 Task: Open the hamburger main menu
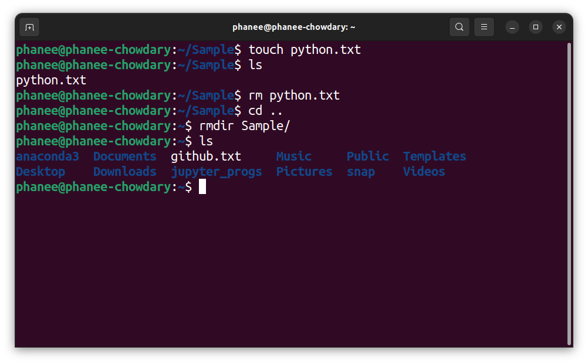tap(484, 27)
